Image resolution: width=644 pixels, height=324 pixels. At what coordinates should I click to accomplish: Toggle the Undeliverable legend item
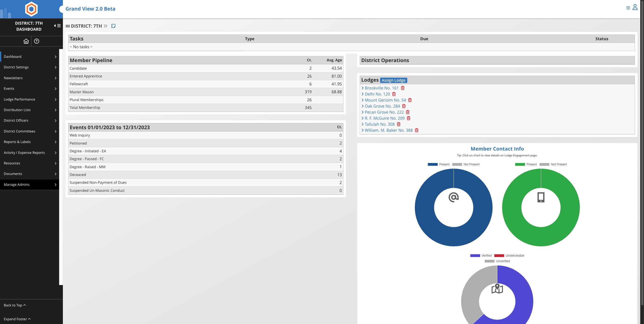(x=509, y=256)
